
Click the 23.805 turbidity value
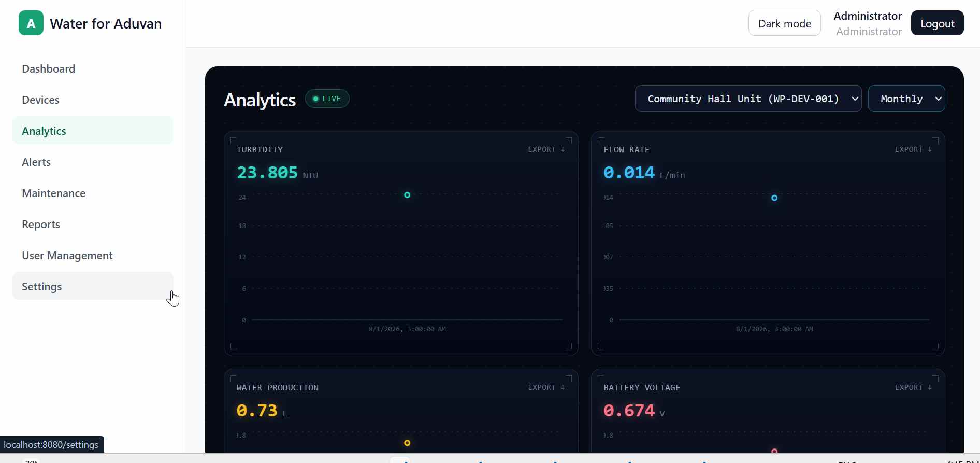[x=267, y=173]
